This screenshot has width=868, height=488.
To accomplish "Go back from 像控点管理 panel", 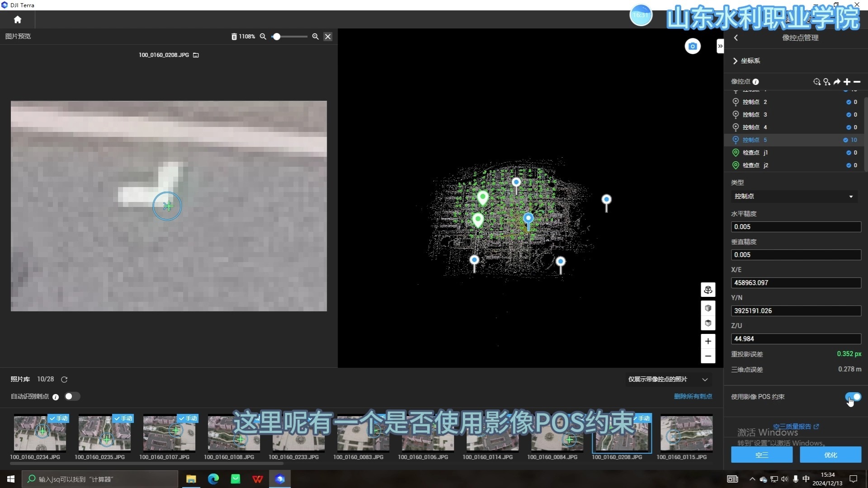I will coord(736,38).
